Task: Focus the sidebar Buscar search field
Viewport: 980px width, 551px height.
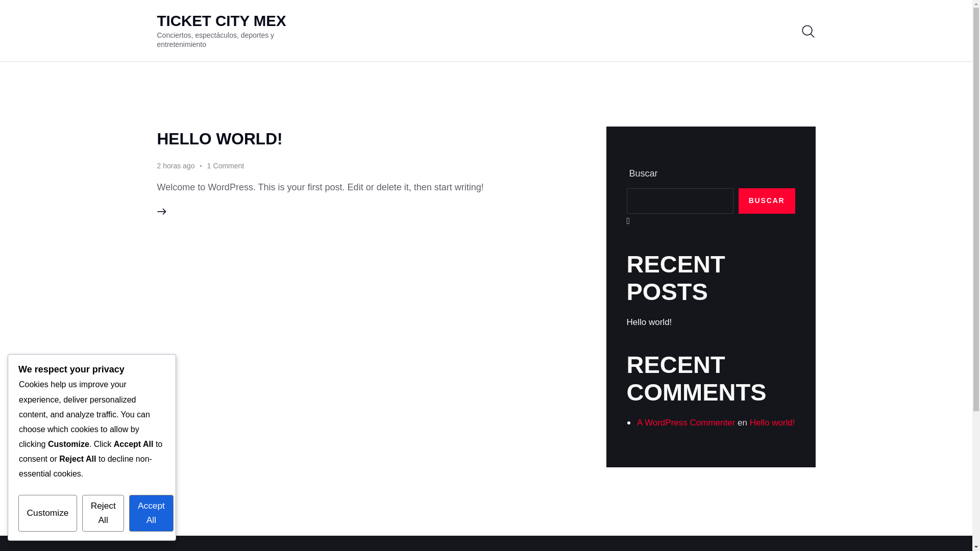Action: point(679,201)
